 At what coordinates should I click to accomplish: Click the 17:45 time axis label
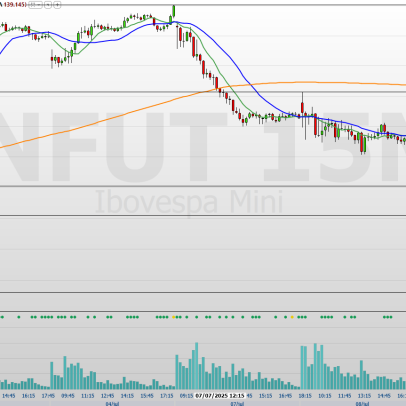48,396
